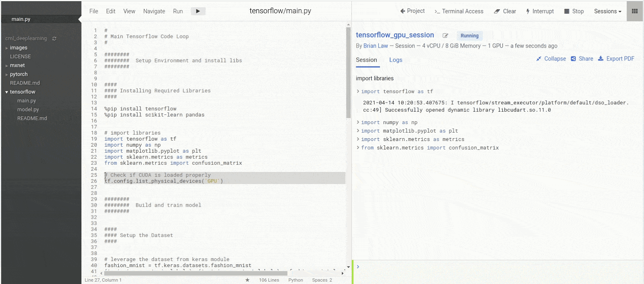
Task: Open the Sessions dropdown
Action: tap(607, 11)
